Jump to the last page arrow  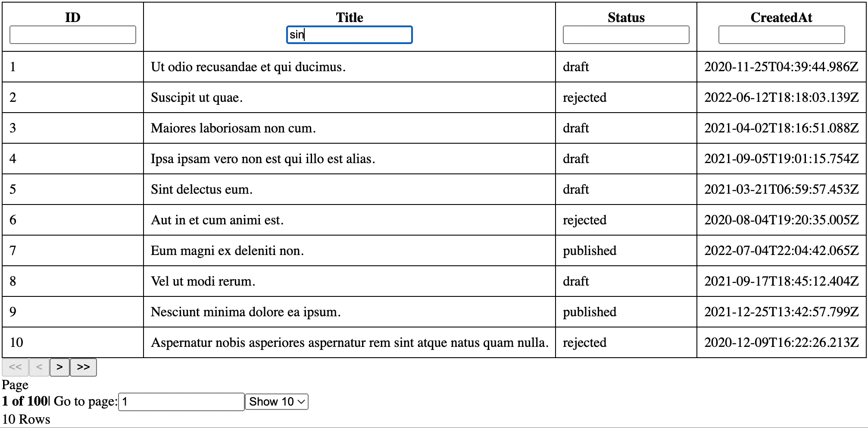(x=83, y=367)
